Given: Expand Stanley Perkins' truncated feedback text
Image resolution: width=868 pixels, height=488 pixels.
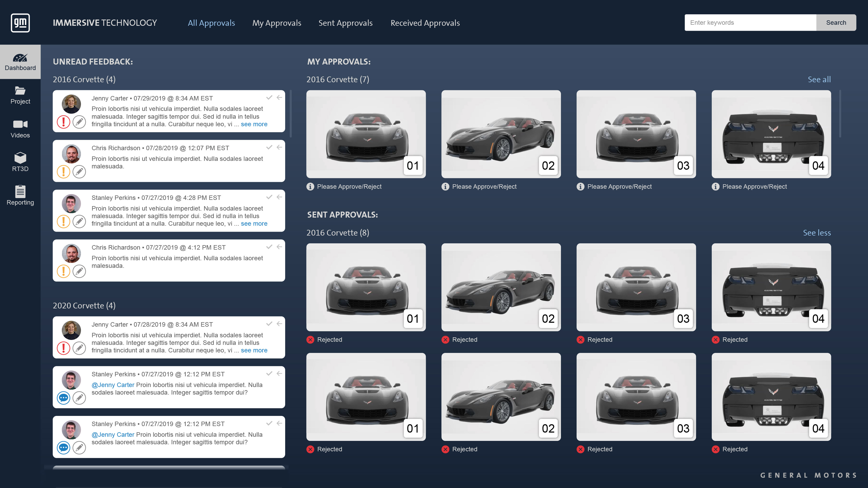Looking at the screenshot, I should (254, 223).
